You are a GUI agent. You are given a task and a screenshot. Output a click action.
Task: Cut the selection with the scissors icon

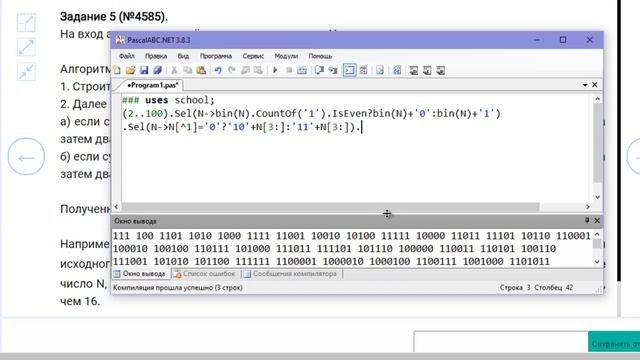[174, 70]
